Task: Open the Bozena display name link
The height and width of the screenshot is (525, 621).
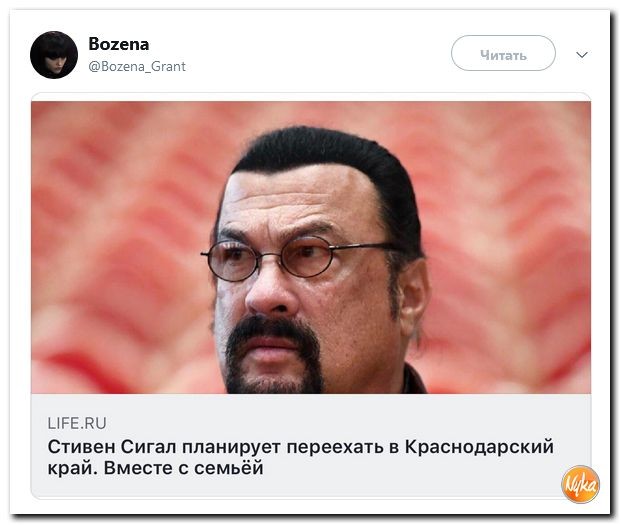Action: click(119, 44)
